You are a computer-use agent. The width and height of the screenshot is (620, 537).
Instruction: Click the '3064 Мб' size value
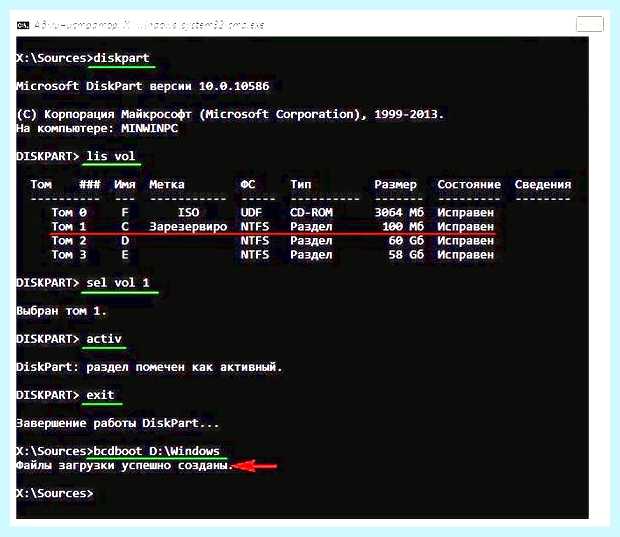pos(399,213)
